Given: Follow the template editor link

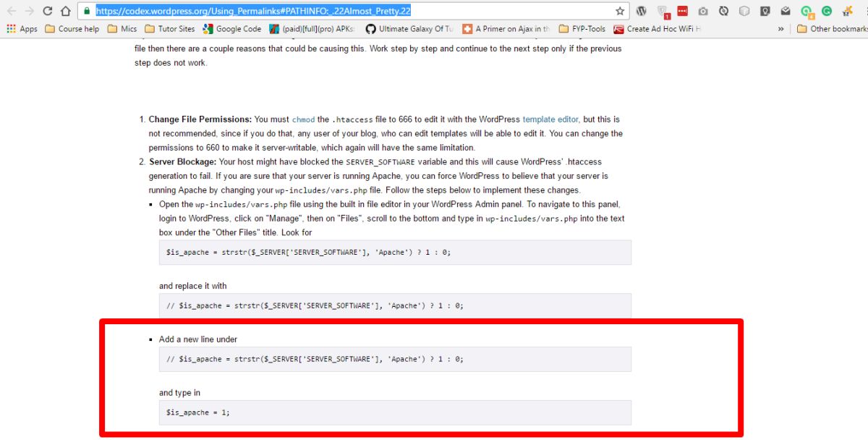Looking at the screenshot, I should click(x=550, y=119).
